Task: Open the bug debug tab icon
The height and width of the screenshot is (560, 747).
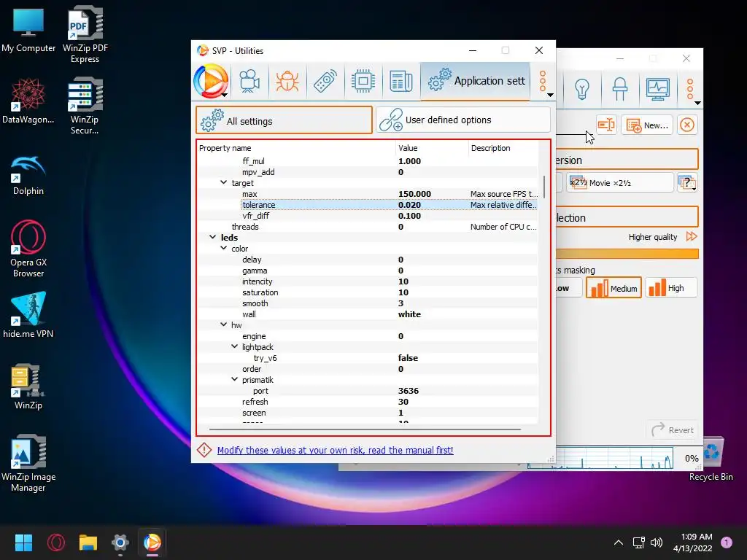Action: pyautogui.click(x=287, y=82)
